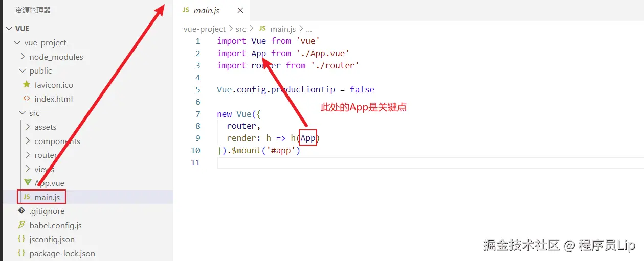Click line number 10 in the gutter
This screenshot has width=644, height=261.
click(195, 151)
